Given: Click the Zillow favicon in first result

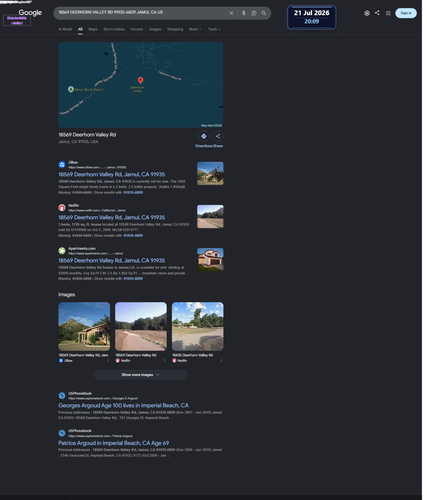Looking at the screenshot, I should (x=62, y=164).
